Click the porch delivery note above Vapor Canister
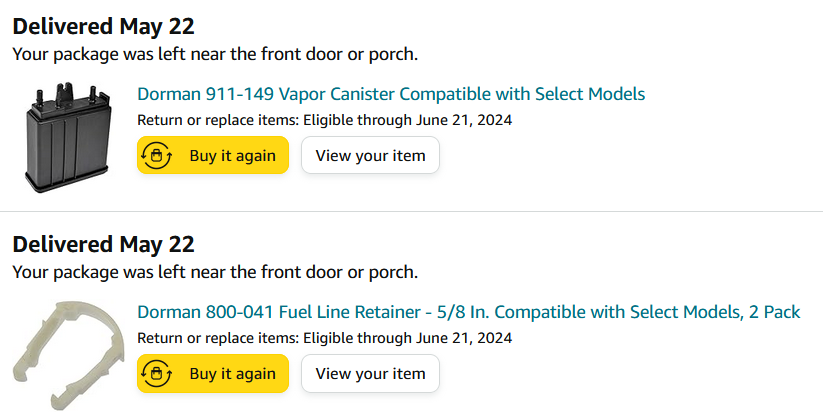823x420 pixels. point(215,54)
